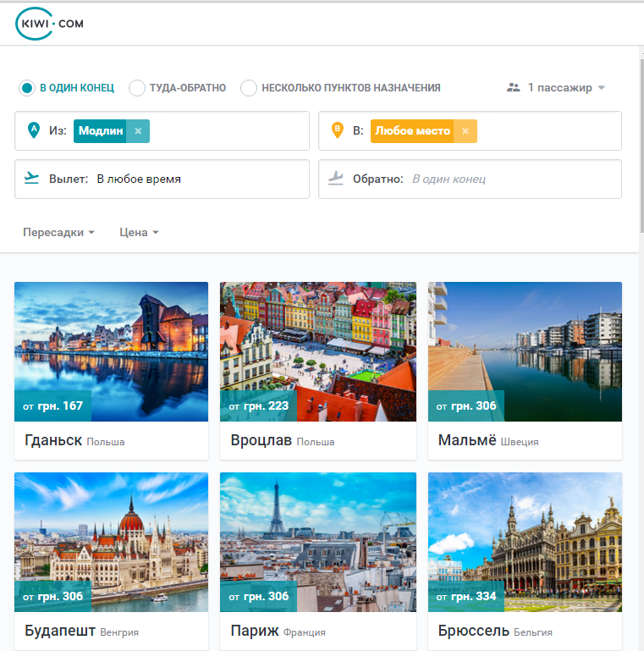
Task: Open the Цена filter dropdown
Action: coord(139,232)
